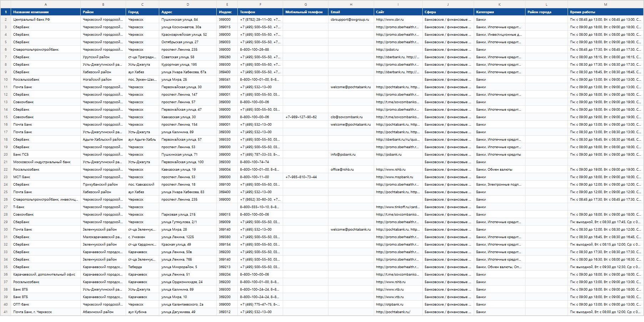Click the cib@sovcombank.ru email cell
The width and height of the screenshot is (644, 322).
click(351, 117)
